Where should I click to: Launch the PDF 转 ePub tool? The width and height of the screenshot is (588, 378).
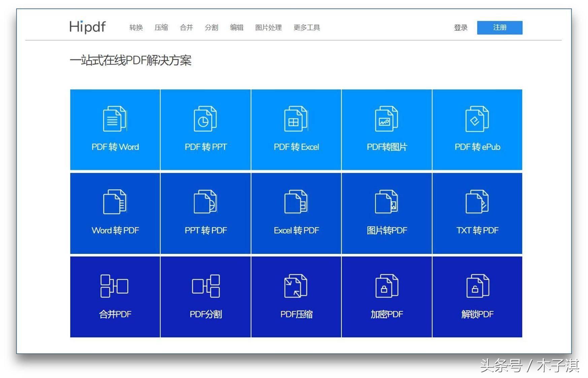477,129
